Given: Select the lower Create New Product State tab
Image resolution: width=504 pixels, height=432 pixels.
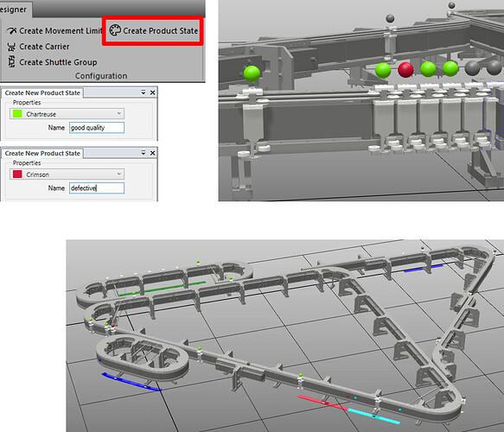Looking at the screenshot, I should pyautogui.click(x=42, y=153).
